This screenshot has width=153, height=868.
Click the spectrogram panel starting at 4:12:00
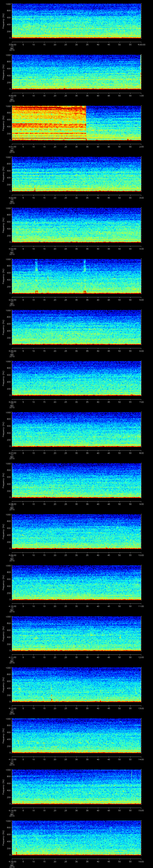point(76,685)
